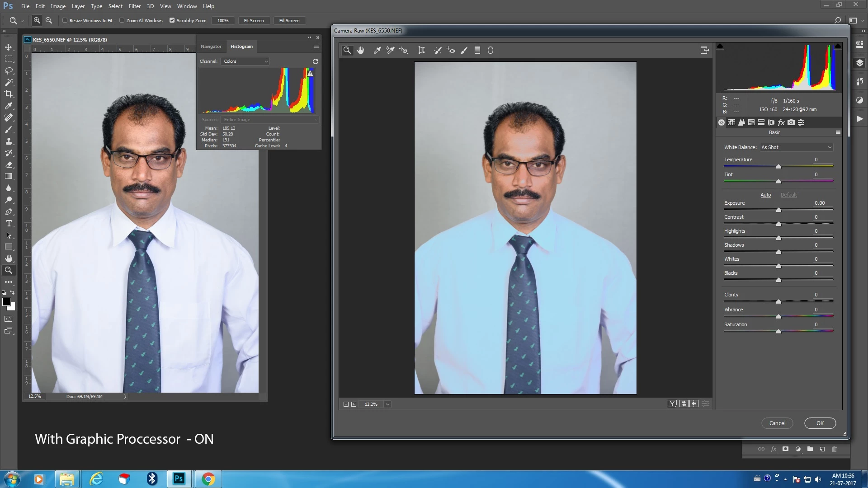
Task: Select the Type tool in toolbox
Action: (x=9, y=224)
